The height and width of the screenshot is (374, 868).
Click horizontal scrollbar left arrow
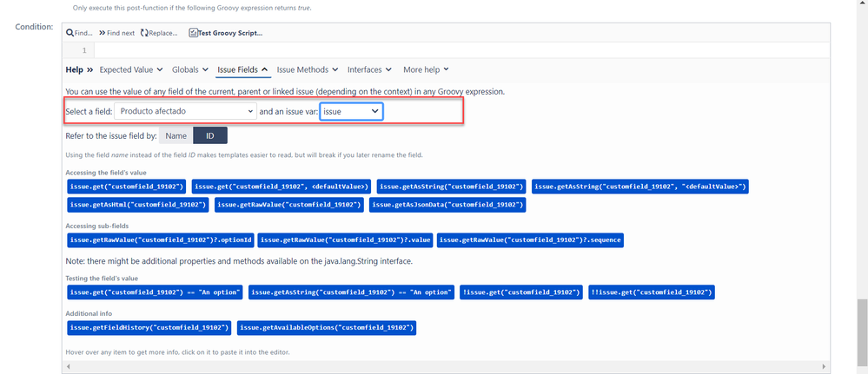[x=69, y=366]
